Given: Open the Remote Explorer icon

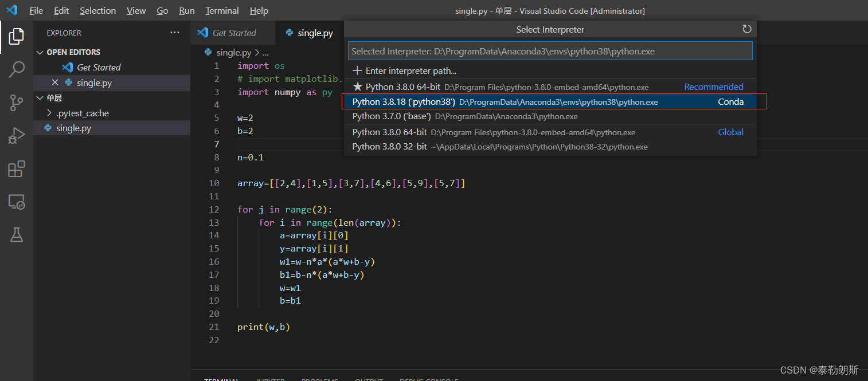Looking at the screenshot, I should [17, 202].
